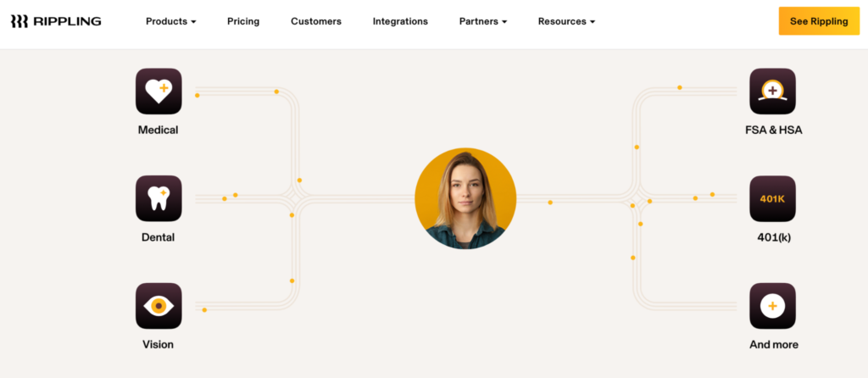Open the Pricing page
The width and height of the screenshot is (868, 378).
(243, 21)
